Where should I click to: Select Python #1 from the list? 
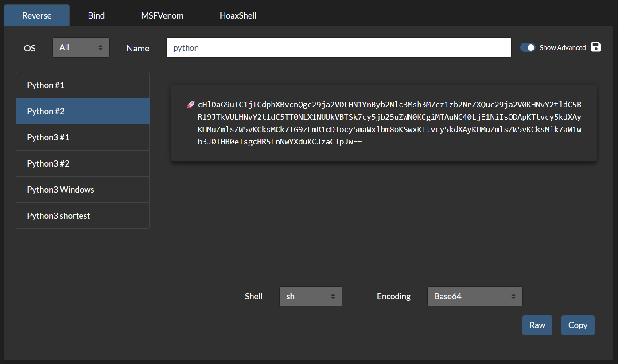[x=82, y=85]
